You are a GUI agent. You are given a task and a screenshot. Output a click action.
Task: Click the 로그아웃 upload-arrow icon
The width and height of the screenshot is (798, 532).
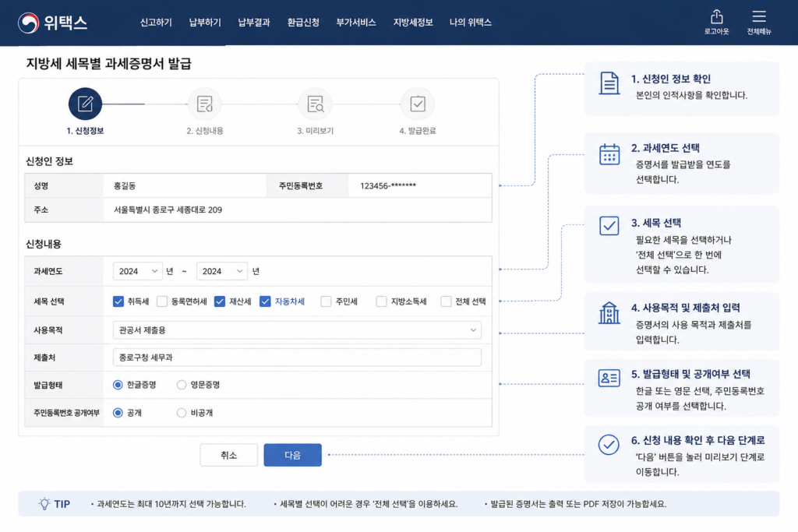coord(717,17)
